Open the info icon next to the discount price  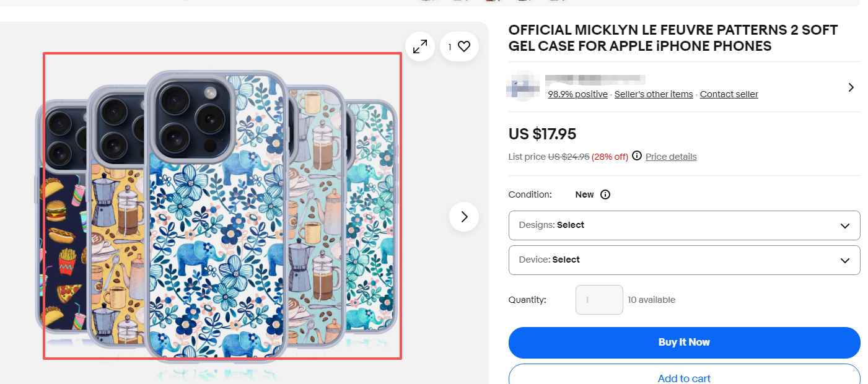coord(637,156)
